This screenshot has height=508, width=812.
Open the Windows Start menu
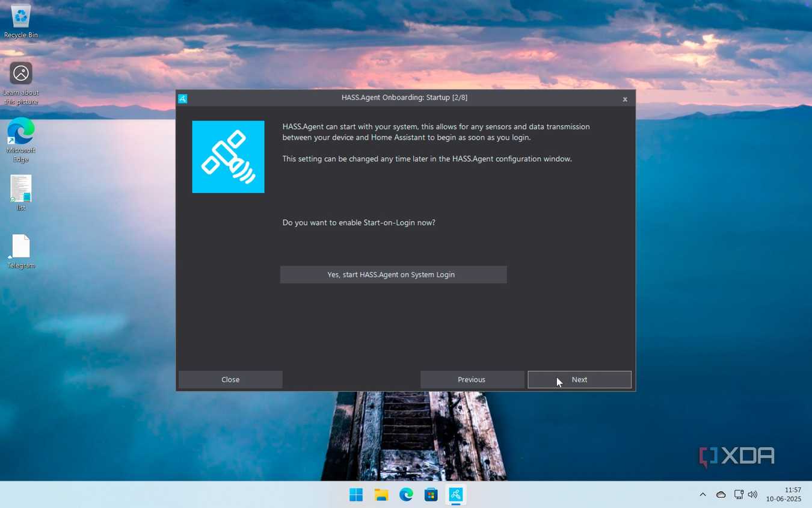[356, 495]
